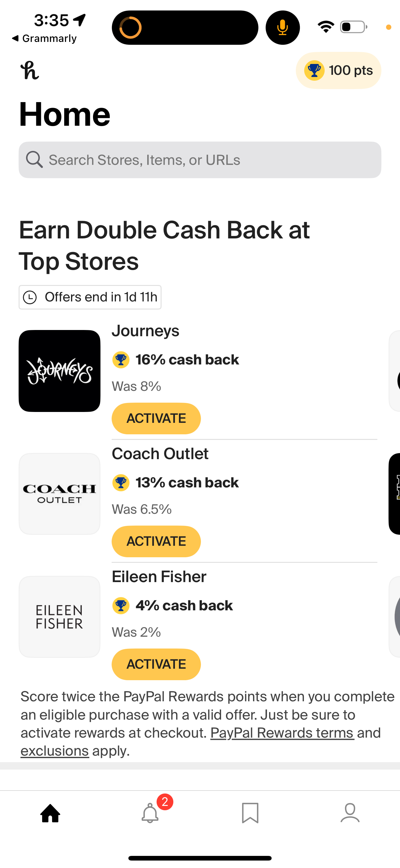Go to the Home tab icon

click(x=50, y=813)
